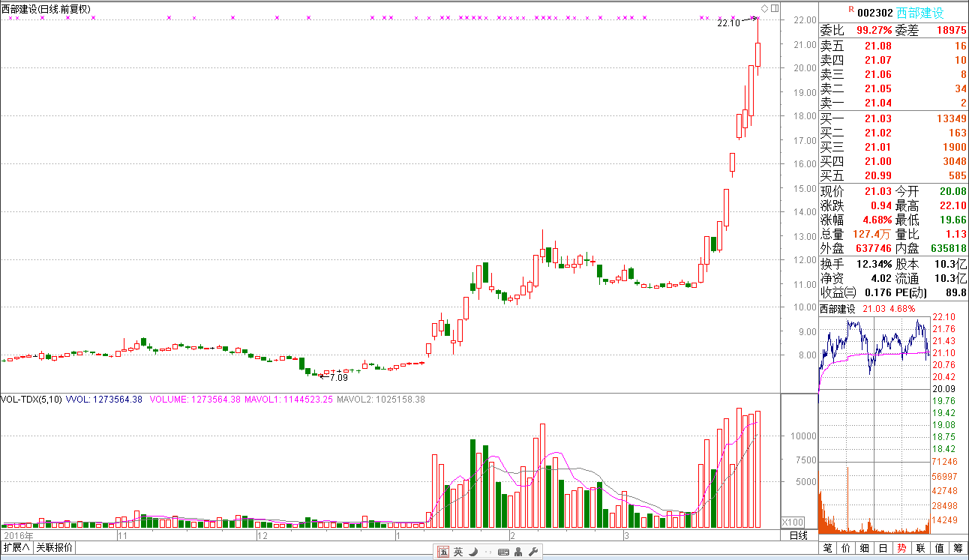969x560 pixels.
Task: Open the 关联报价 tab
Action: 54,548
